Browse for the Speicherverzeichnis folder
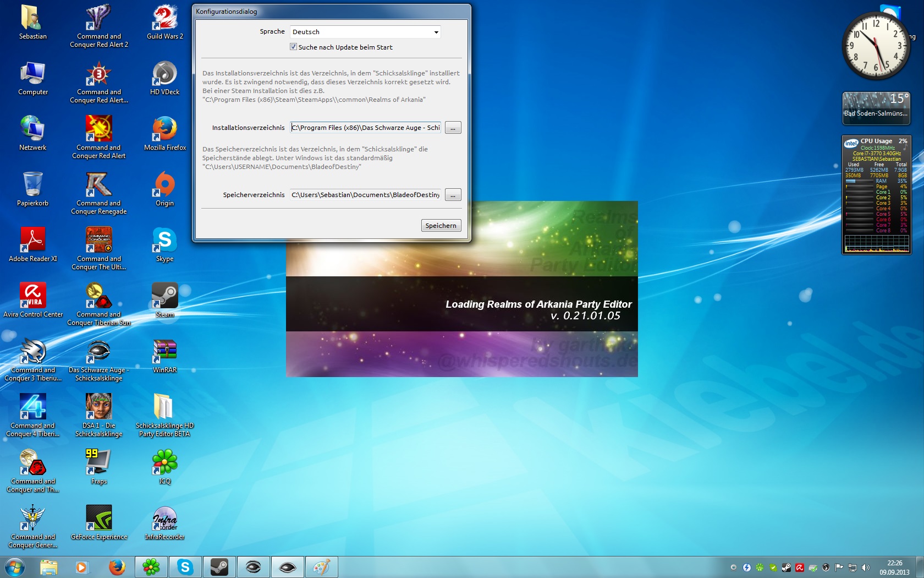This screenshot has width=924, height=578. [453, 195]
